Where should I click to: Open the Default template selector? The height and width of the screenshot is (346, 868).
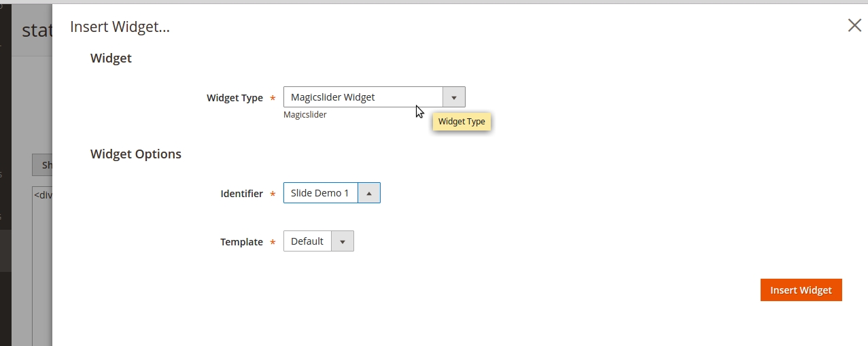[x=307, y=241]
